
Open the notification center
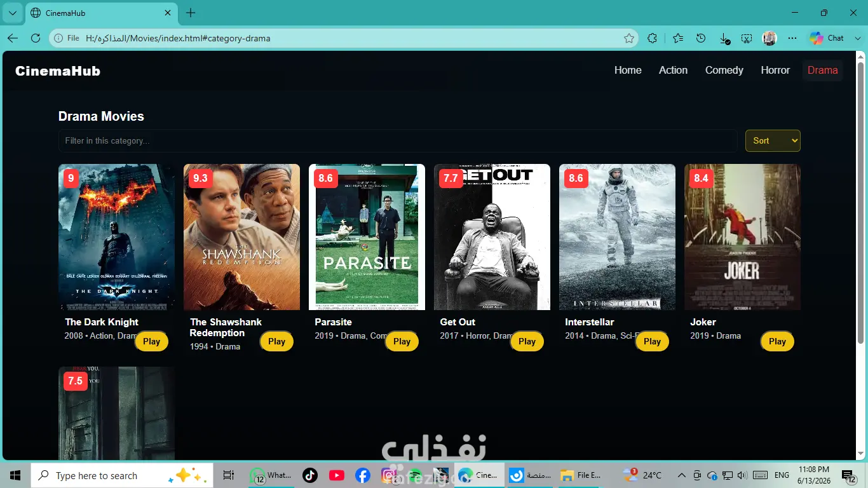(848, 475)
